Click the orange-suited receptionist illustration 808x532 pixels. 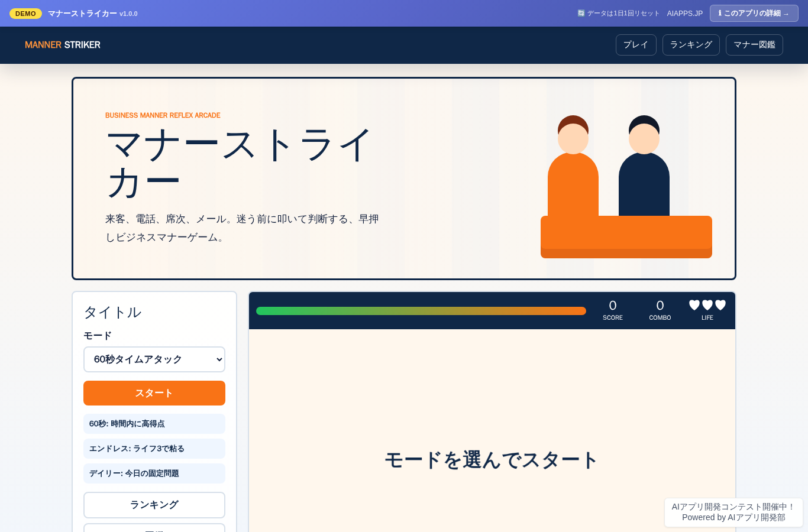click(x=573, y=166)
